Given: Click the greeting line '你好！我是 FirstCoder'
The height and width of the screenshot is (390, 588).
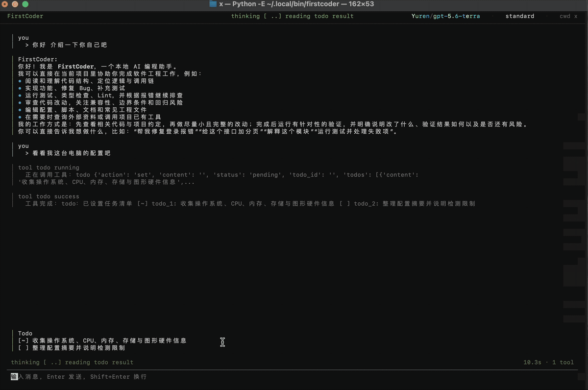Looking at the screenshot, I should [98, 67].
